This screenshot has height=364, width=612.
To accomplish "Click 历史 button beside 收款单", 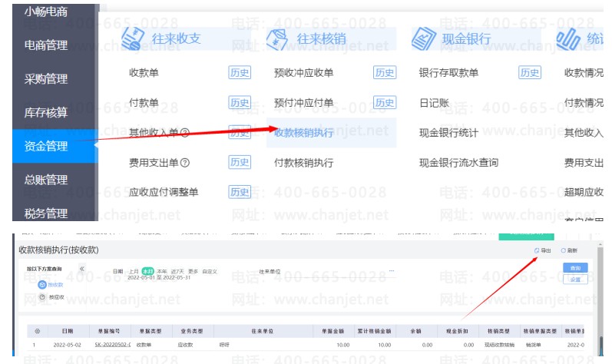I will pos(240,72).
